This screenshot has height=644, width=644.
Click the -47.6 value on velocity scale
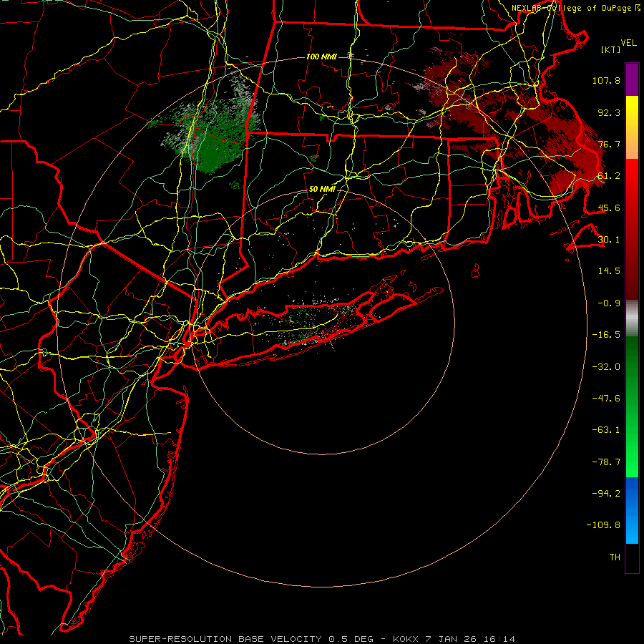606,399
